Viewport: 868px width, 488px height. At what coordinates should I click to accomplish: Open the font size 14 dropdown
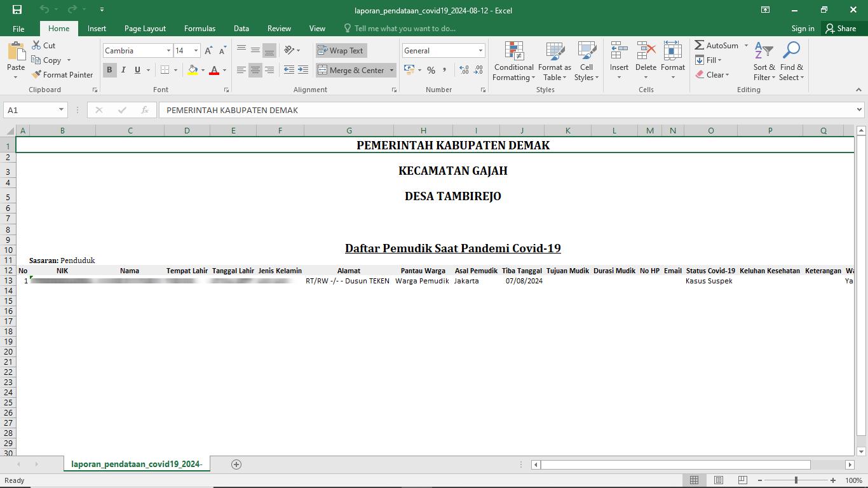point(196,51)
